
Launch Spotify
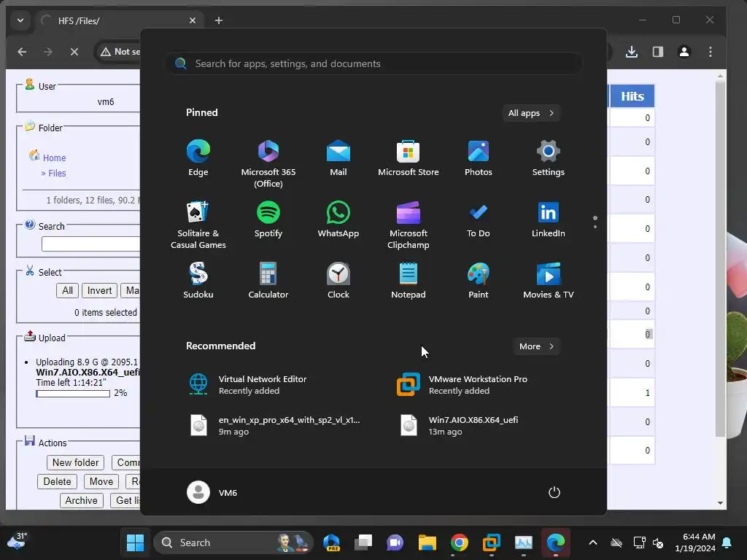[268, 219]
